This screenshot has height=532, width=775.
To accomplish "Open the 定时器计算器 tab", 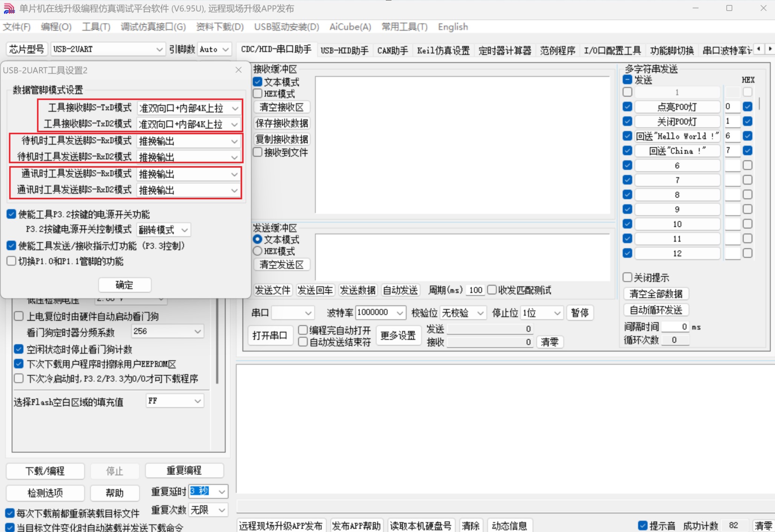I will point(504,50).
